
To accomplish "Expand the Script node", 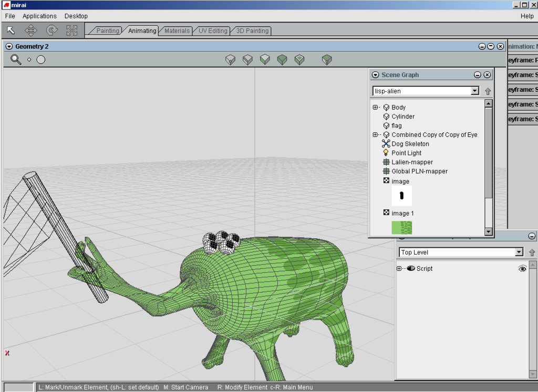I will click(399, 269).
